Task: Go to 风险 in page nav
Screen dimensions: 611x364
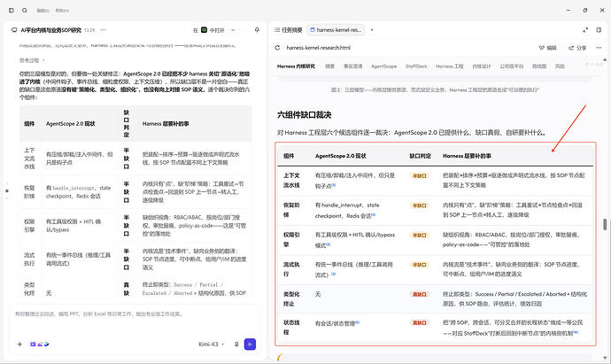Action: (x=560, y=66)
